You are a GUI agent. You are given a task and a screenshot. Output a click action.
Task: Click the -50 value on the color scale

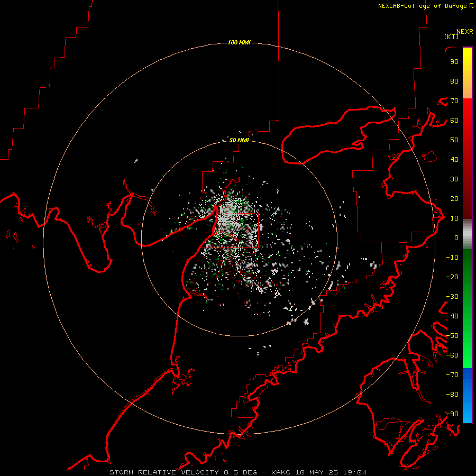[452, 336]
